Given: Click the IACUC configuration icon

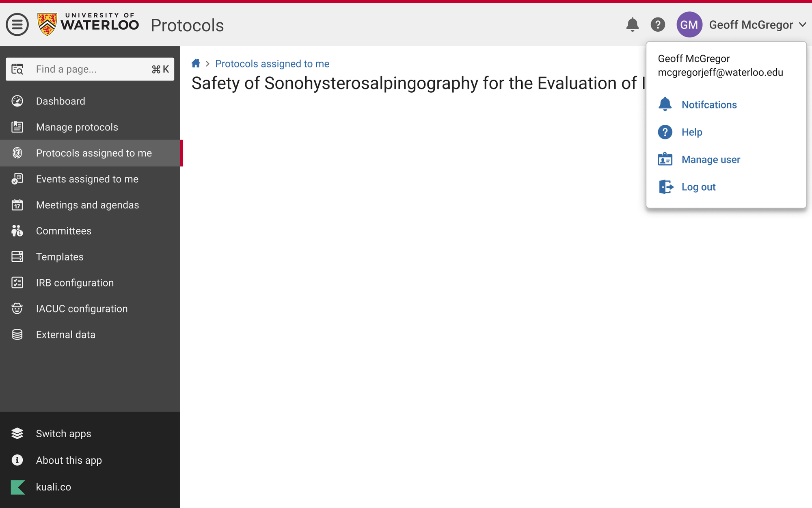Looking at the screenshot, I should point(17,308).
